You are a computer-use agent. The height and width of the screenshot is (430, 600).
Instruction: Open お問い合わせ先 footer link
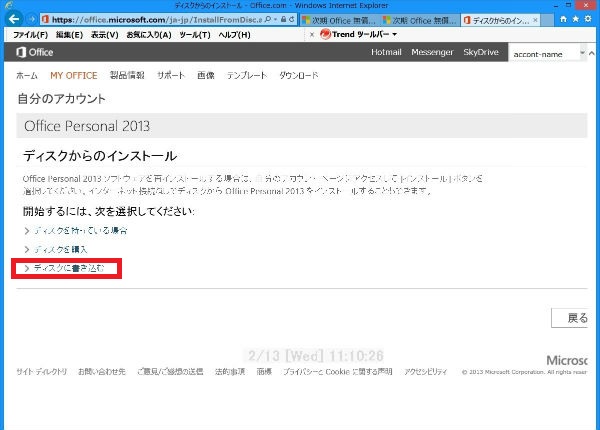click(x=102, y=371)
